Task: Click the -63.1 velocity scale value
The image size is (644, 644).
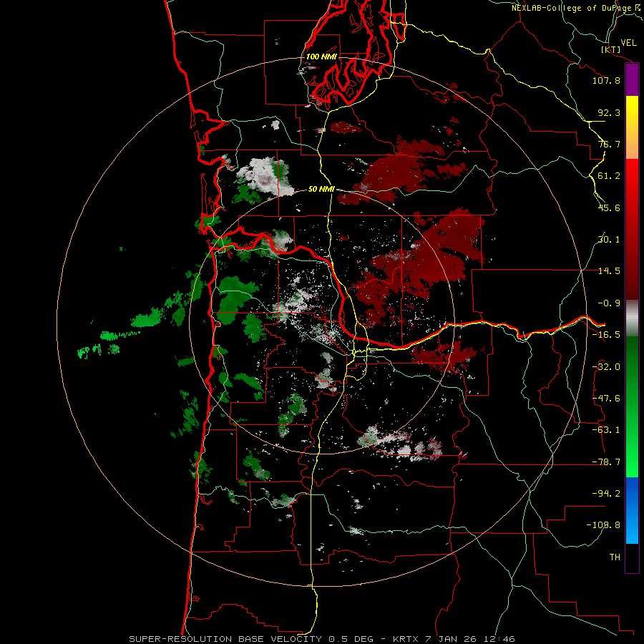Action: click(x=606, y=430)
